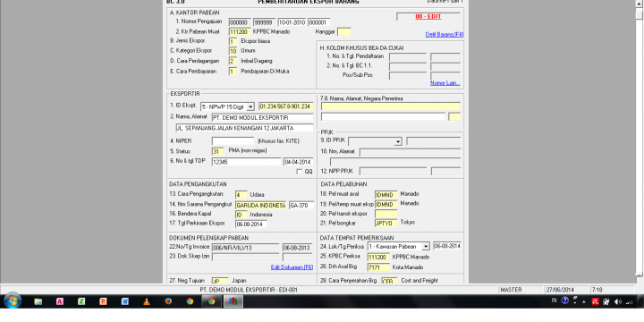This screenshot has height=322, width=644.
Task: Open Windows Explorer from the taskbar
Action: [38, 301]
